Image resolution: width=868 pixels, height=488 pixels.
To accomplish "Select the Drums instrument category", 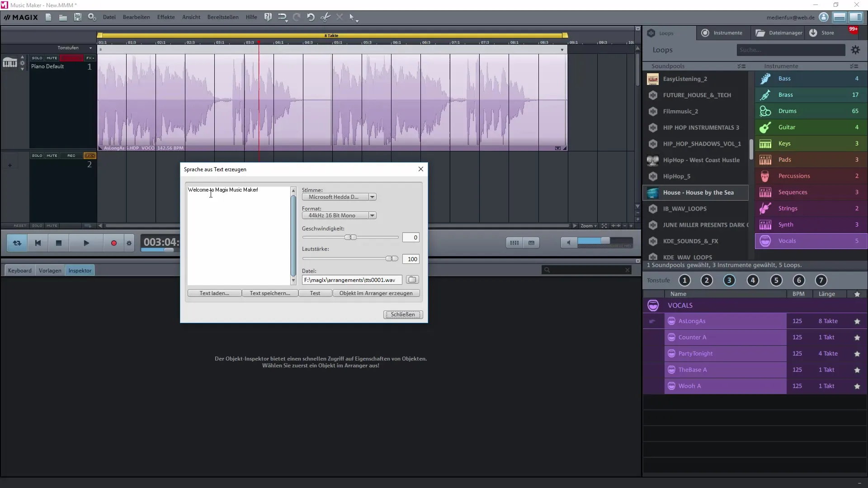I will (811, 111).
